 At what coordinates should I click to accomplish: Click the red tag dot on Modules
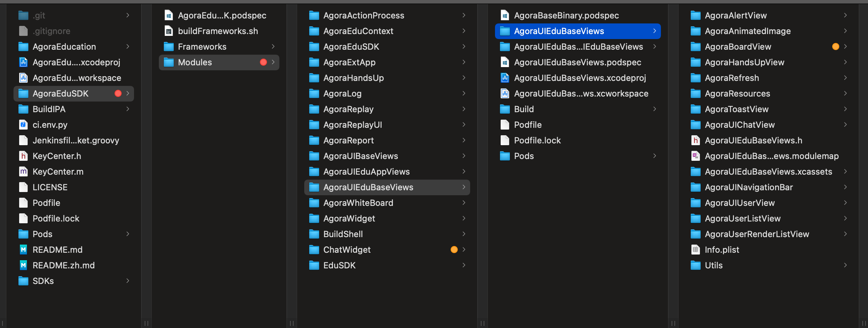click(263, 62)
